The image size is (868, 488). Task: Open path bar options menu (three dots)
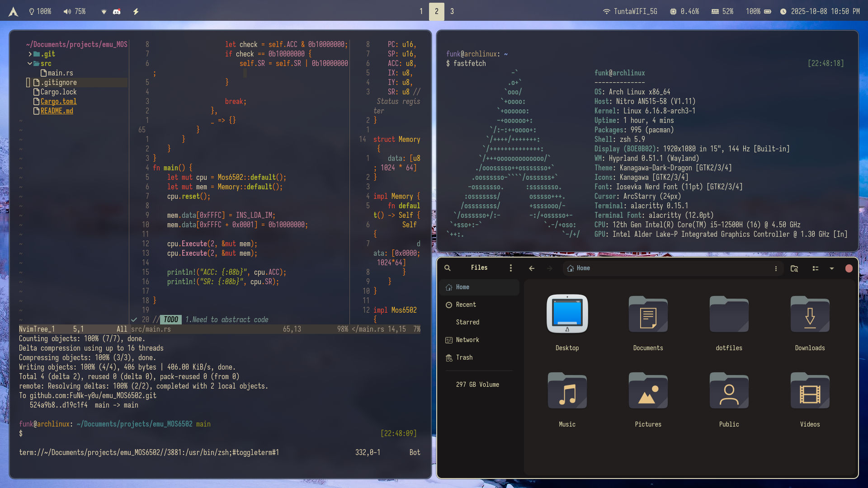click(776, 268)
